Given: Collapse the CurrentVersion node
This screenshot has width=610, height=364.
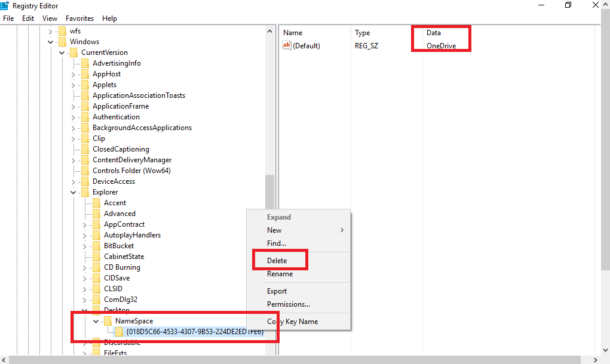Looking at the screenshot, I should point(62,52).
